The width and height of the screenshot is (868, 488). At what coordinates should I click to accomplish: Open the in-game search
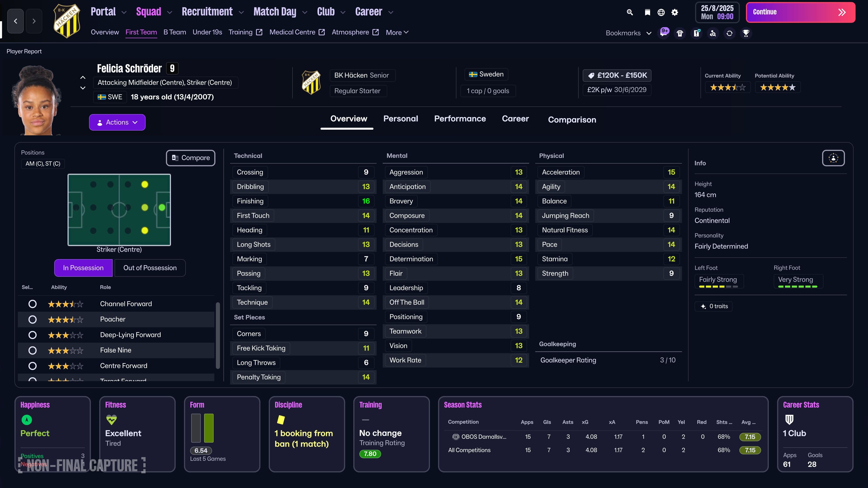tap(630, 12)
